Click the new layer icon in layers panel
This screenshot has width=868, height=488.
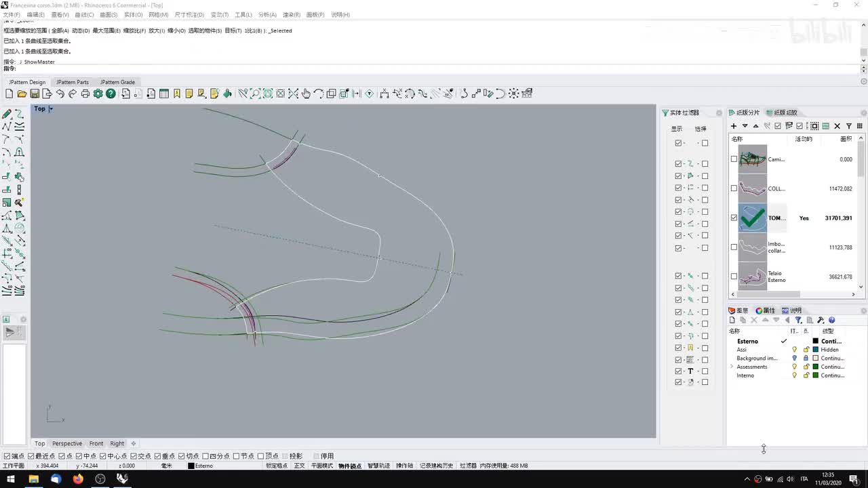732,320
